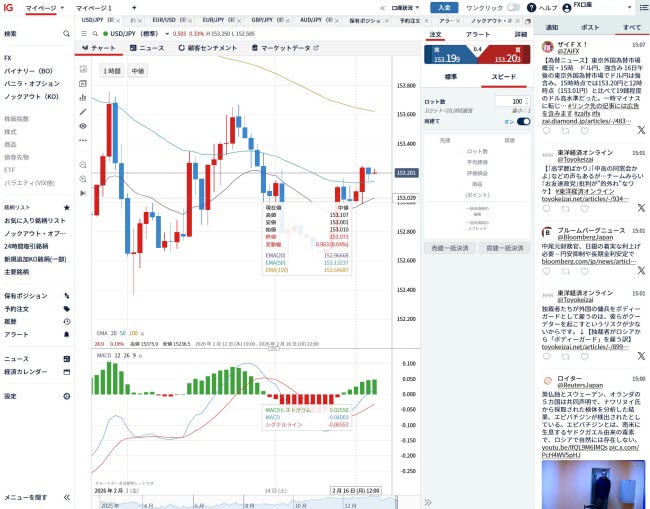The height and width of the screenshot is (509, 650).
Task: Open 保有ポジション positions icon in sidebar
Action: [67, 296]
